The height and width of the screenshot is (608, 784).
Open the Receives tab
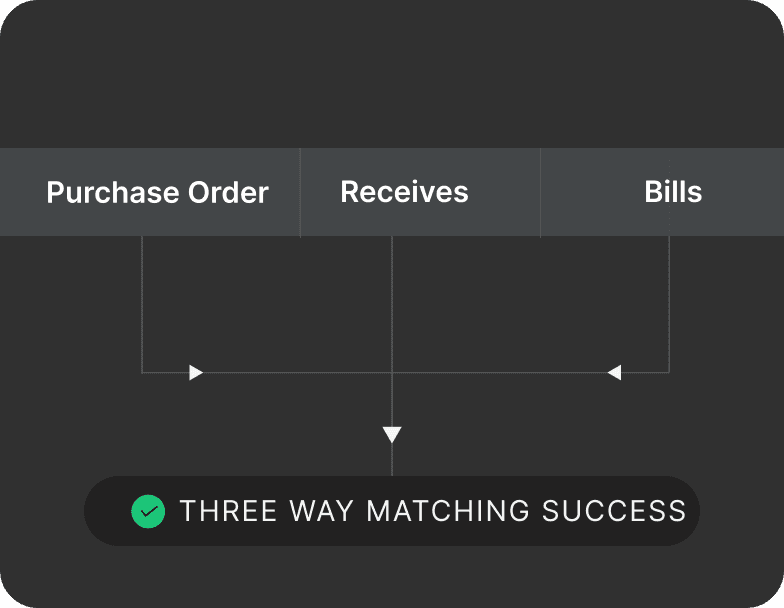[404, 192]
